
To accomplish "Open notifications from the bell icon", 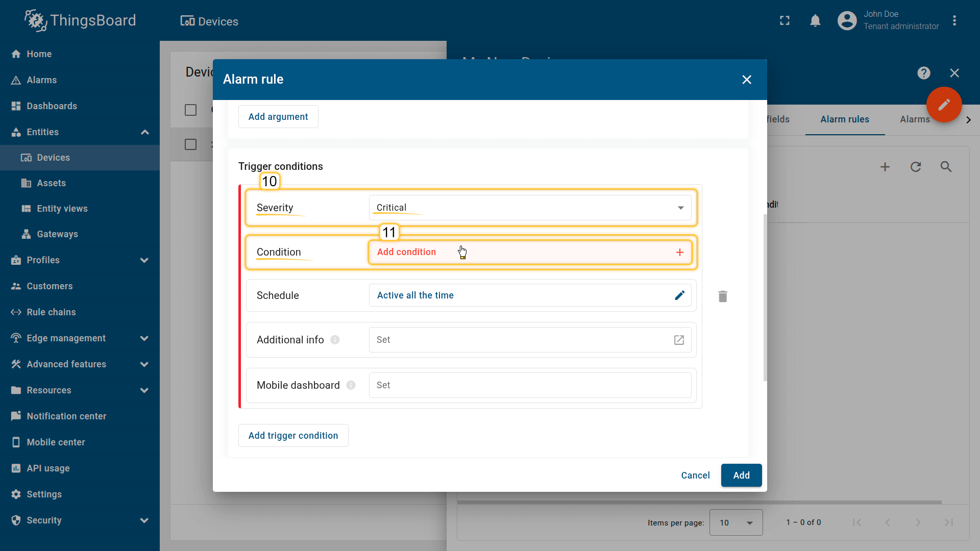I will pos(815,20).
